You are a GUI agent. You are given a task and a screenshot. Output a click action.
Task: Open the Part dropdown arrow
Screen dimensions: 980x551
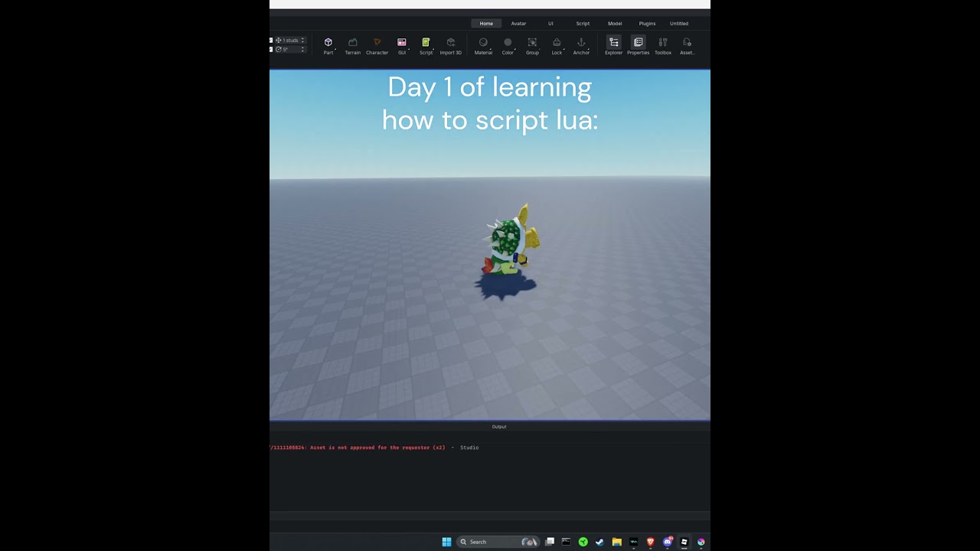tap(335, 50)
